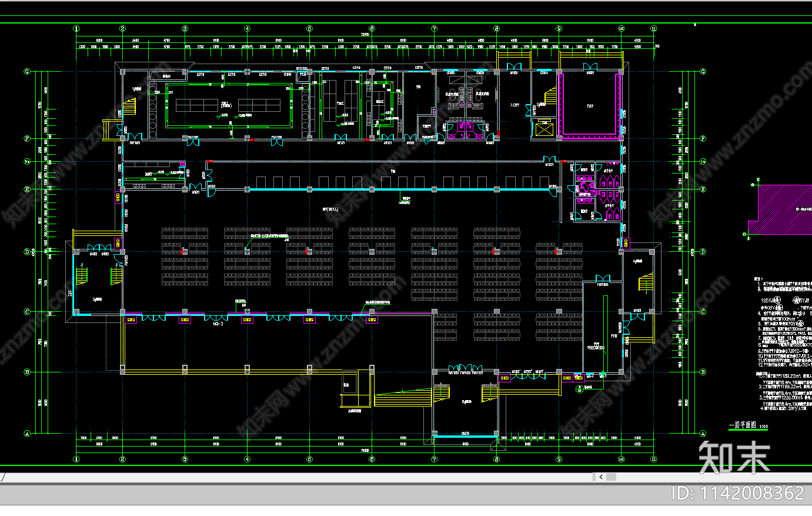Image resolution: width=812 pixels, height=516 pixels.
Task: Select grid bubble 10 along the bottom edge
Action: pyautogui.click(x=621, y=459)
